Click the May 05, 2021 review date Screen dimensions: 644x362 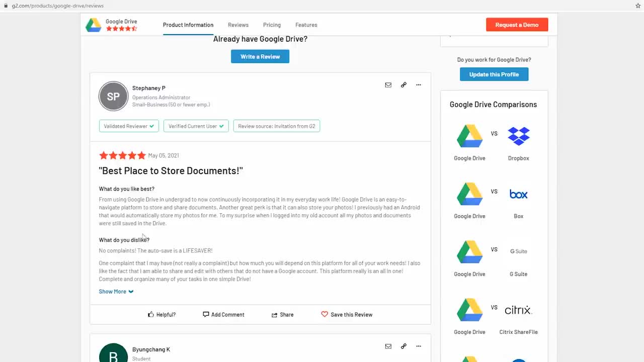click(x=164, y=156)
